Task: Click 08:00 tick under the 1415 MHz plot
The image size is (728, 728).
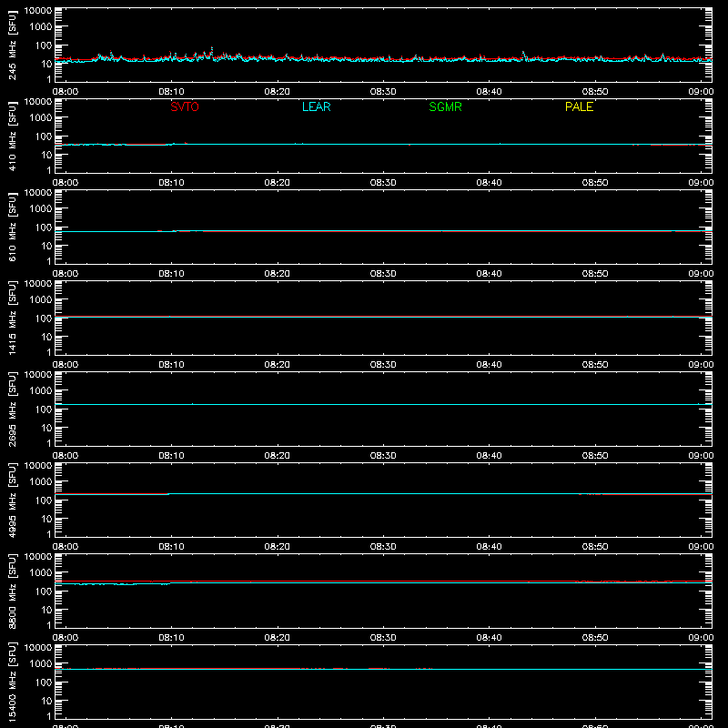Action: [x=66, y=365]
